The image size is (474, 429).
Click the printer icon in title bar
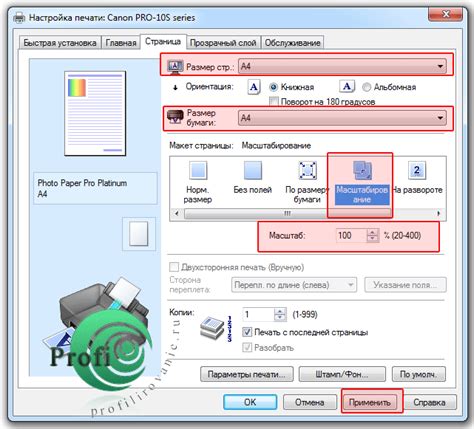[x=20, y=17]
